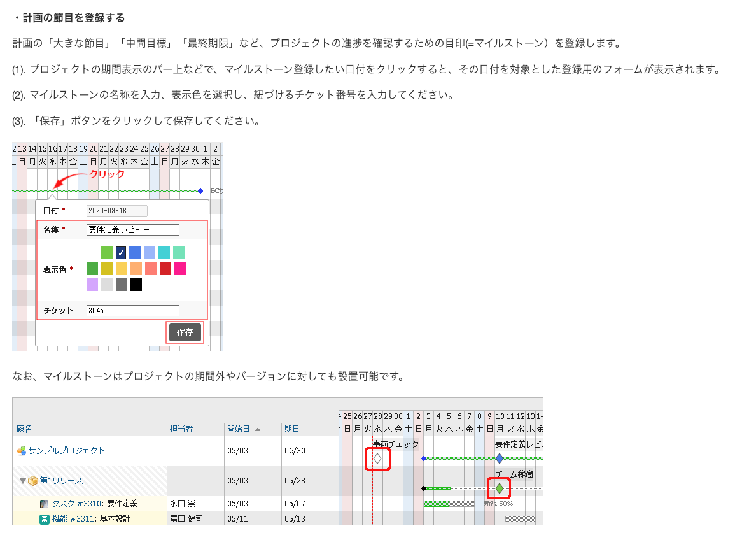Open the サンプルプロジェクト link
Image resolution: width=756 pixels, height=540 pixels.
coord(66,451)
